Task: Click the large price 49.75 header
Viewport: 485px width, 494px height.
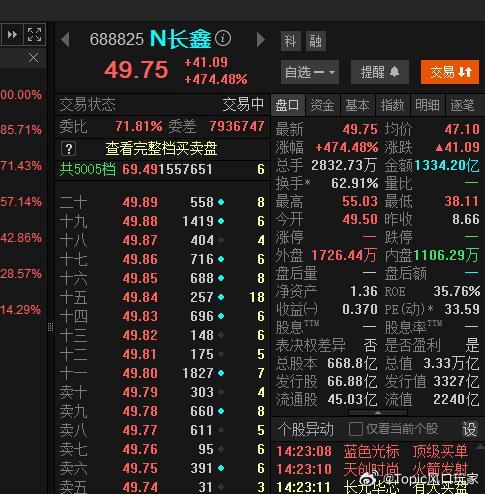Action: 136,70
